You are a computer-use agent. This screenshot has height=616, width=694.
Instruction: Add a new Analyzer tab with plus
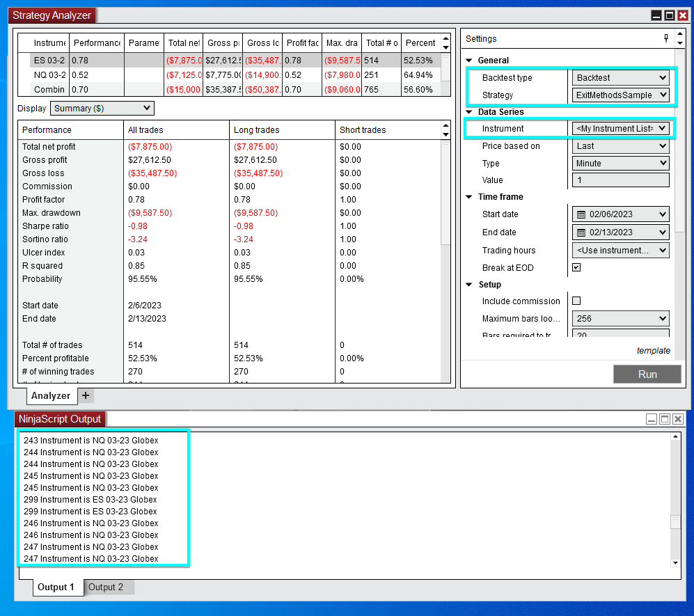[86, 395]
